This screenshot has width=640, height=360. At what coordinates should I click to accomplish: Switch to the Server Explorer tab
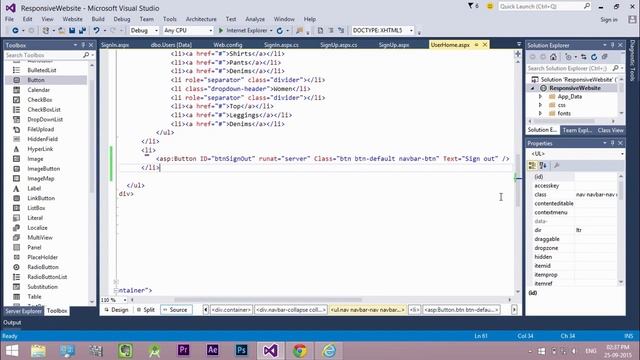23,311
